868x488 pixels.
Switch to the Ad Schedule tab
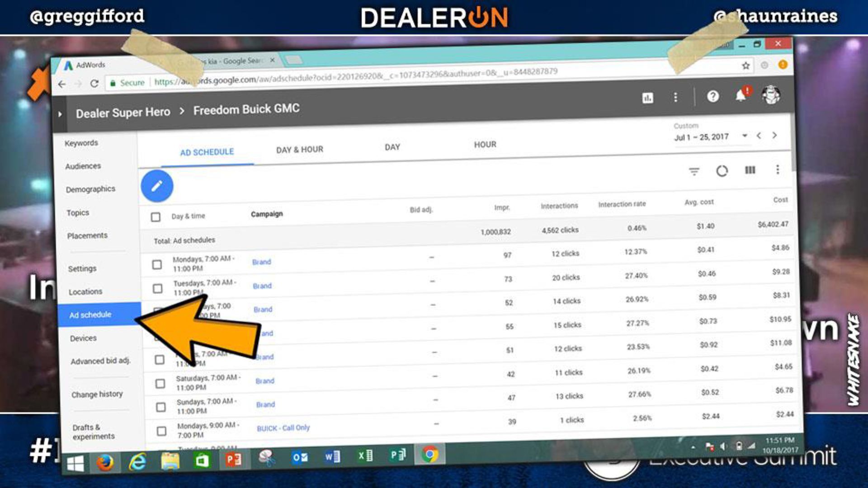pyautogui.click(x=207, y=152)
